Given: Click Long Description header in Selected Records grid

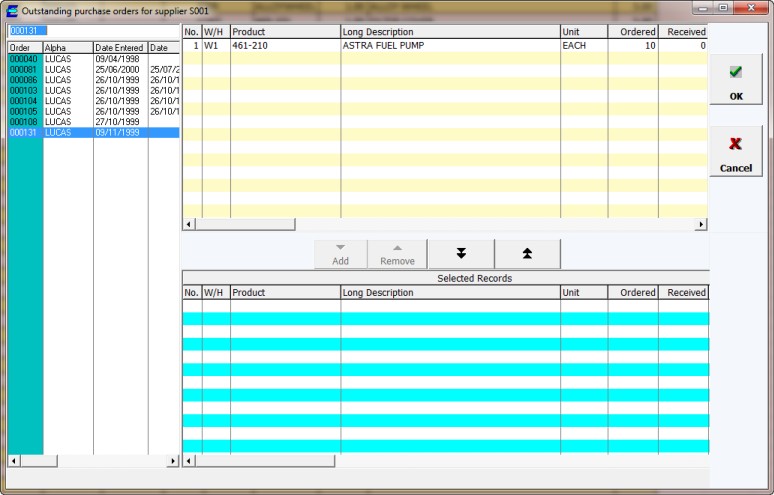Looking at the screenshot, I should pyautogui.click(x=450, y=293).
